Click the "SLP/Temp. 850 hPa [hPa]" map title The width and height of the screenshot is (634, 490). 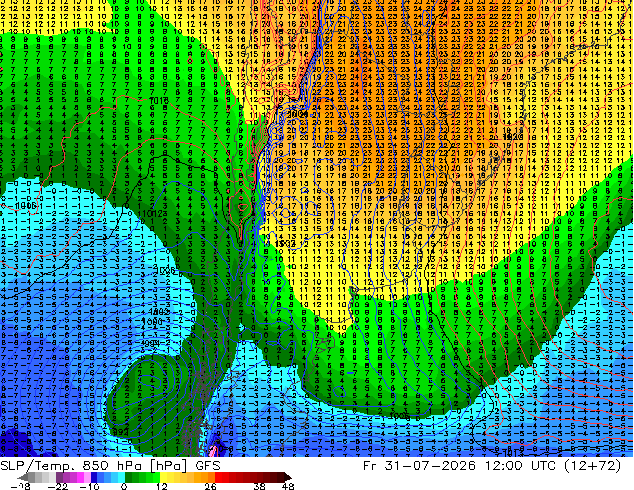click(95, 466)
